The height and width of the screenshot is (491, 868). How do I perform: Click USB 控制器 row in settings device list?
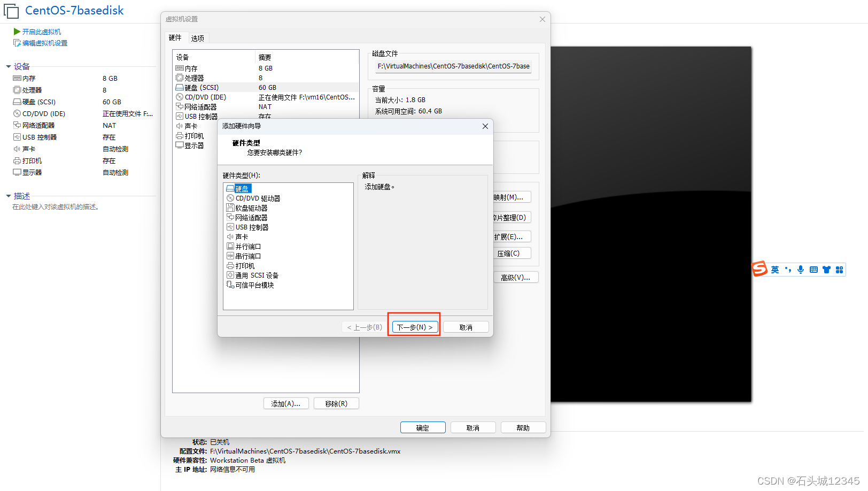click(266, 116)
